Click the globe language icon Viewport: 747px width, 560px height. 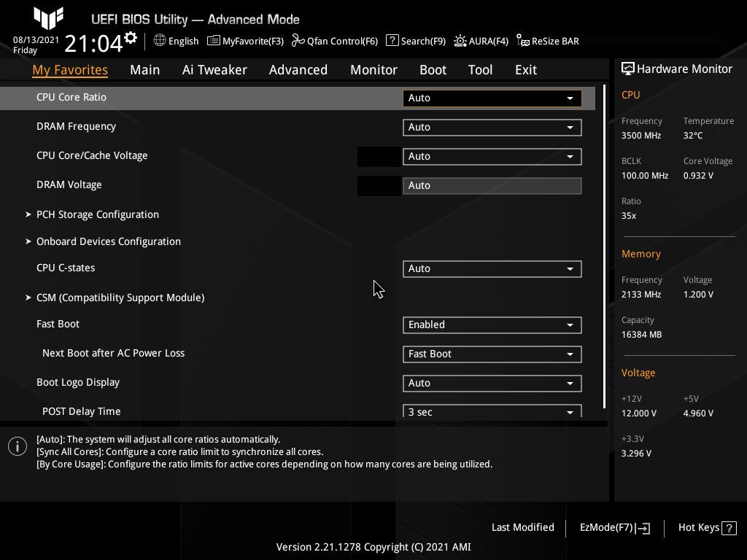[160, 41]
